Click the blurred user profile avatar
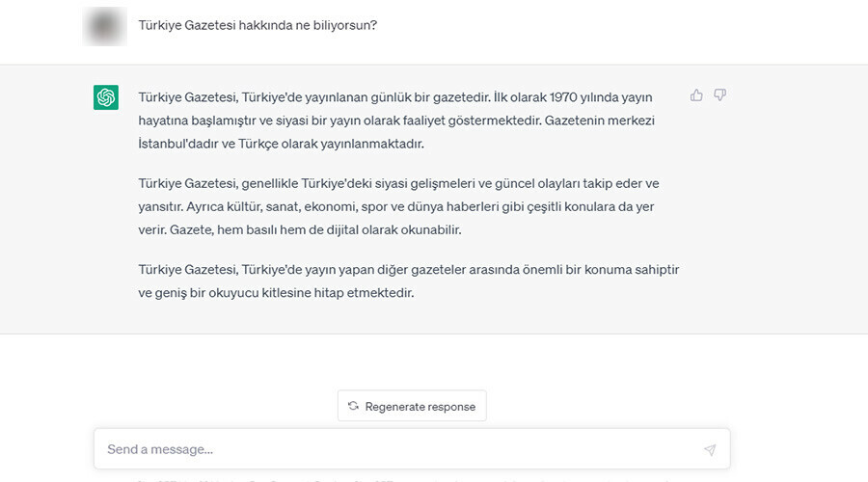This screenshot has width=868, height=482. click(105, 26)
